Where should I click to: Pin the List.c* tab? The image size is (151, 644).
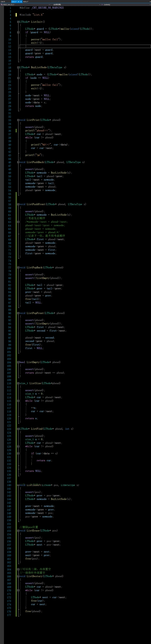(x=18, y=2)
